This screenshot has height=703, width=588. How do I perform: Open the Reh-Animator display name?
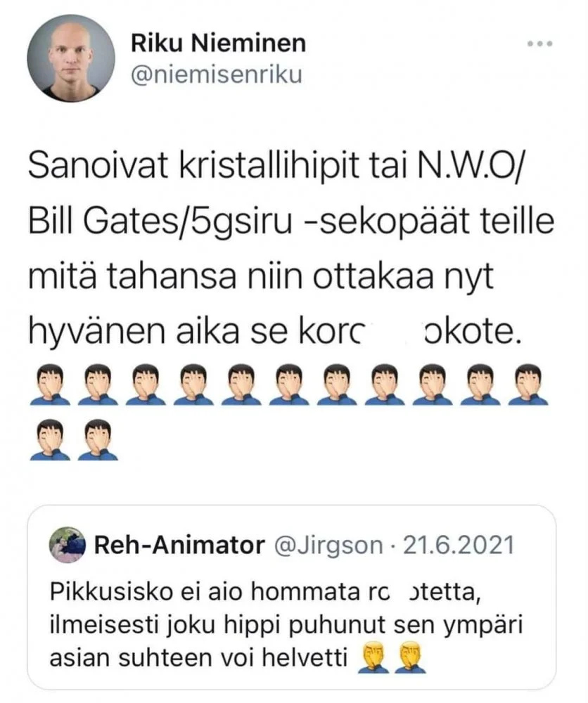(x=179, y=546)
